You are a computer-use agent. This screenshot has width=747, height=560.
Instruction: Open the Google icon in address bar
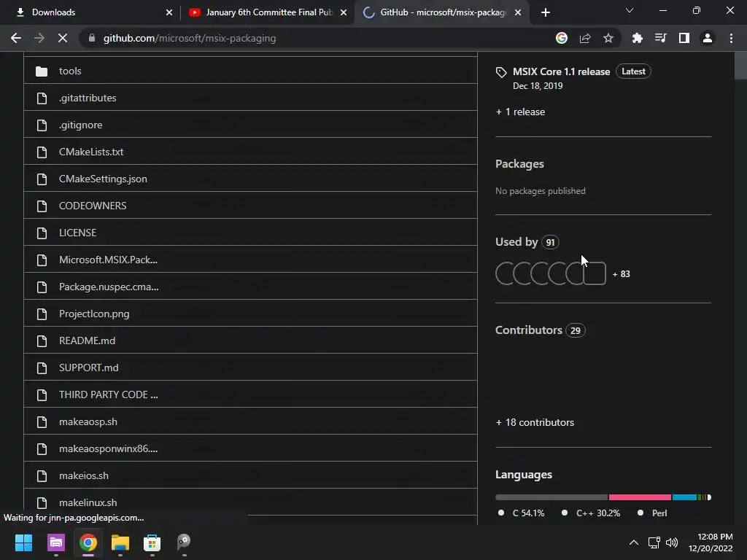coord(562,38)
